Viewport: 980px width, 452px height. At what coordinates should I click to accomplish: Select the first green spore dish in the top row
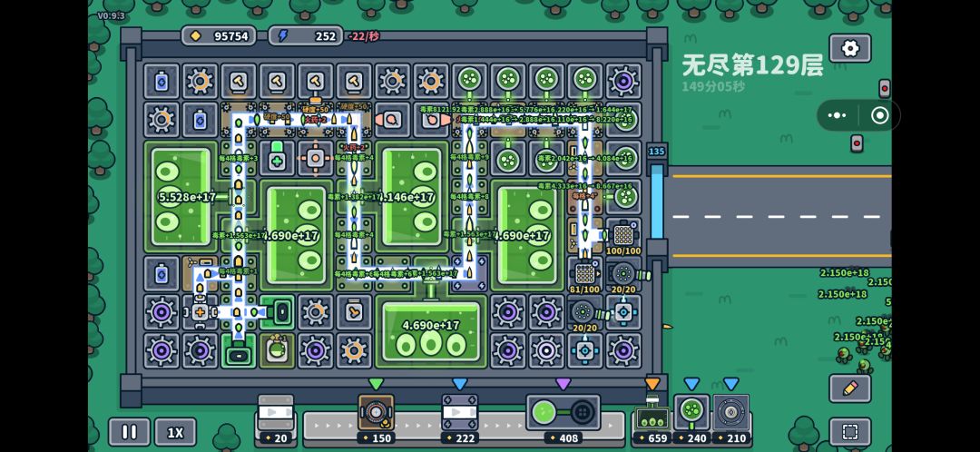click(x=469, y=82)
